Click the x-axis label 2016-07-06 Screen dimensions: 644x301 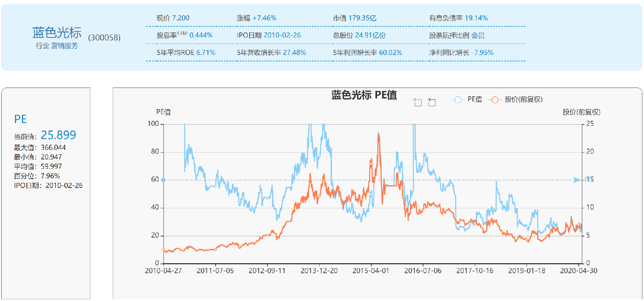(x=423, y=271)
